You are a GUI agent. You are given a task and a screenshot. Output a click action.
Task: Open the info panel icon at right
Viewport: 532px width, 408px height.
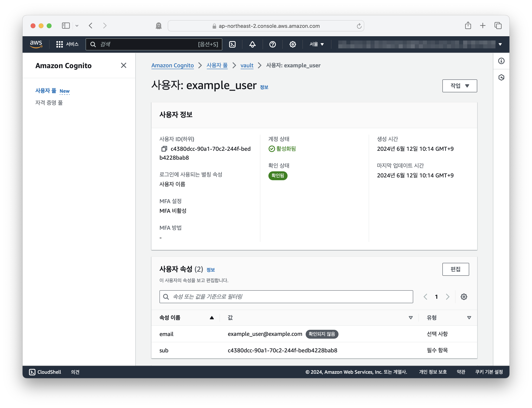click(x=501, y=61)
